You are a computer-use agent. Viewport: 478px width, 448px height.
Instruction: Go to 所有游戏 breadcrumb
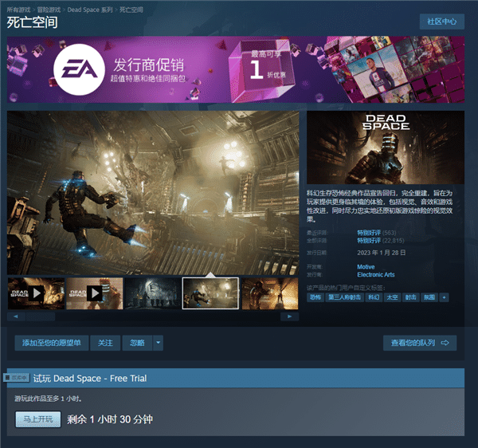tap(18, 10)
